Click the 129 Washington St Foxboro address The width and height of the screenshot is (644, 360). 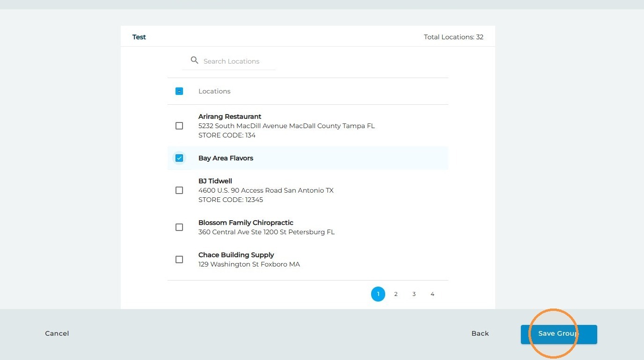[249, 264]
